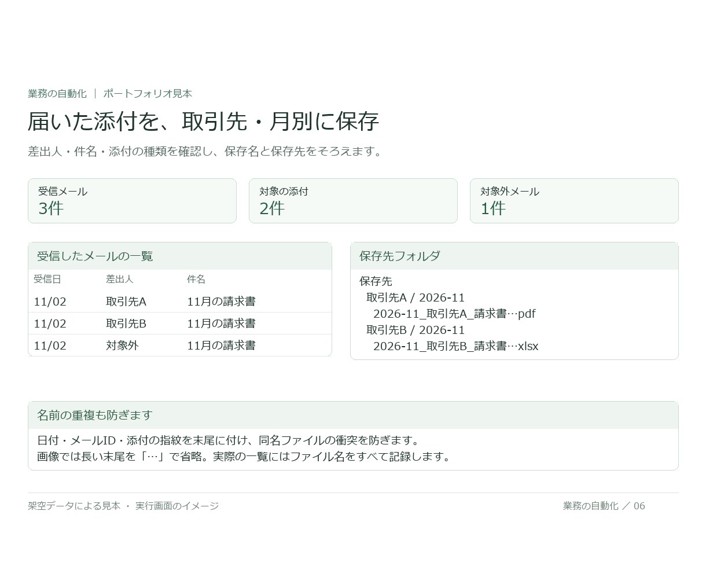
Task: Click the 名前の重複も防ぎます panel header
Action: click(x=353, y=415)
